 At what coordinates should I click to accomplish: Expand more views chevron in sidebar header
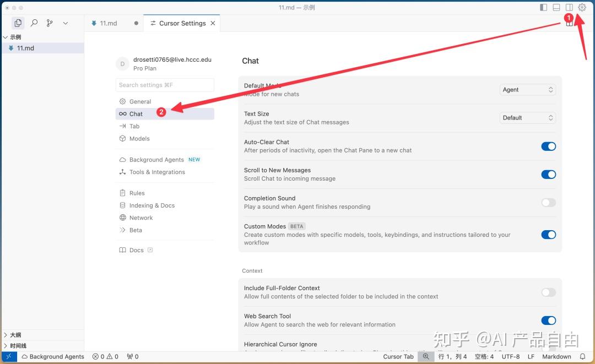click(x=65, y=23)
